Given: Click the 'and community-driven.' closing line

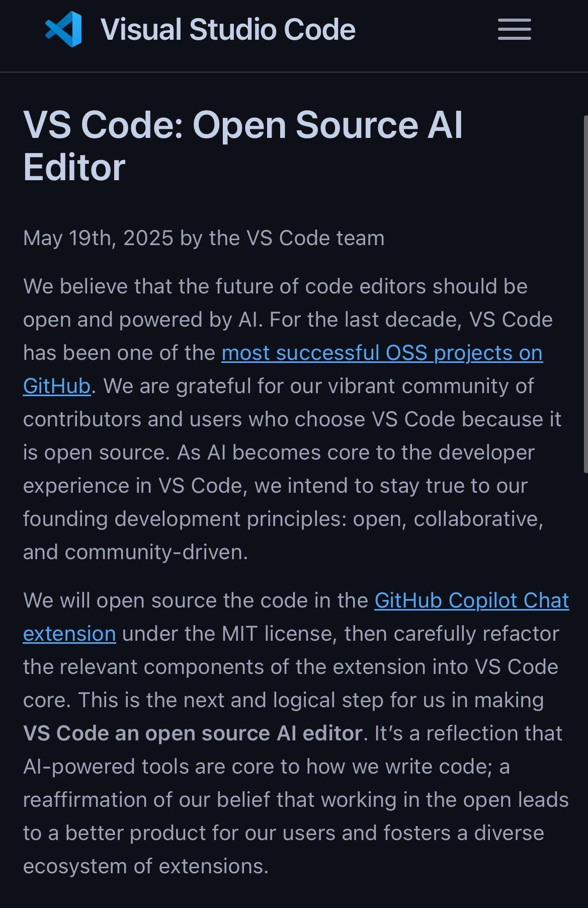Looking at the screenshot, I should pyautogui.click(x=135, y=552).
